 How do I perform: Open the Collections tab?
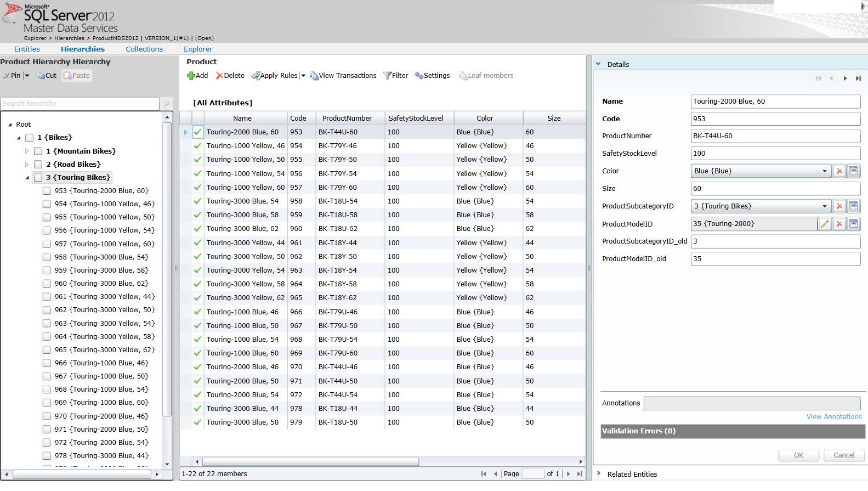click(144, 49)
